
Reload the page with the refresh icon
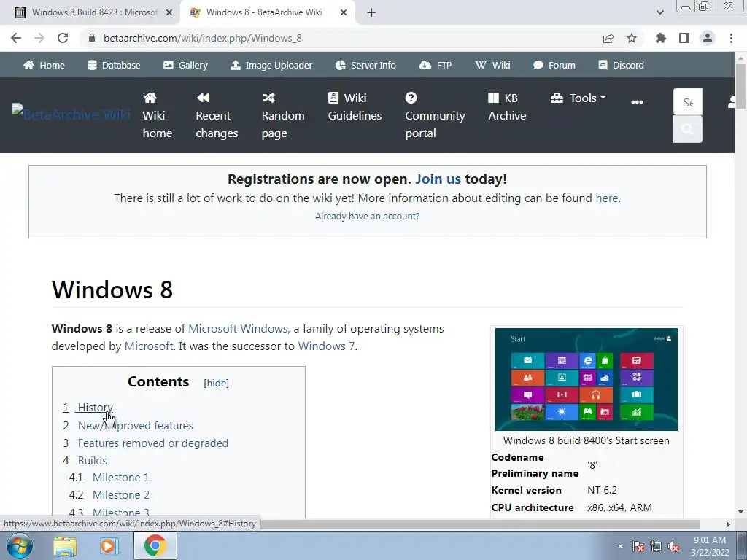click(63, 38)
